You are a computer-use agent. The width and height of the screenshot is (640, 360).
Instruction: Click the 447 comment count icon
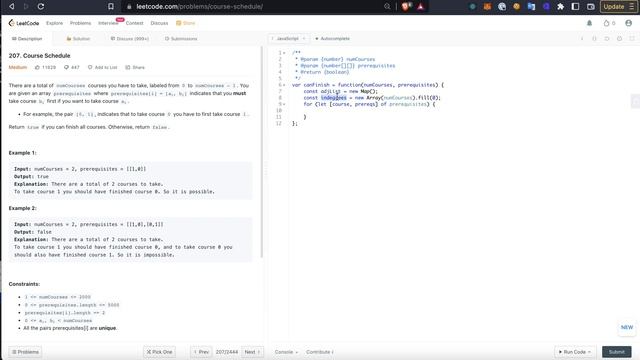coord(66,67)
